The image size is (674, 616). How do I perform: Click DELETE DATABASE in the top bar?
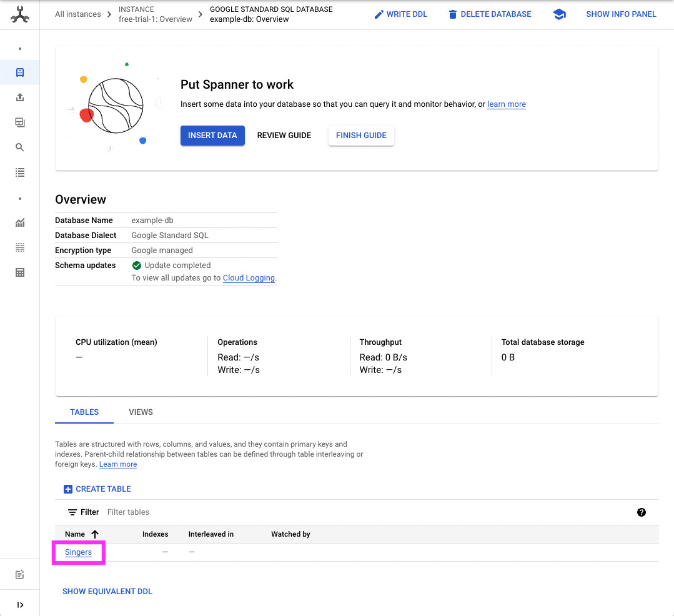click(490, 14)
